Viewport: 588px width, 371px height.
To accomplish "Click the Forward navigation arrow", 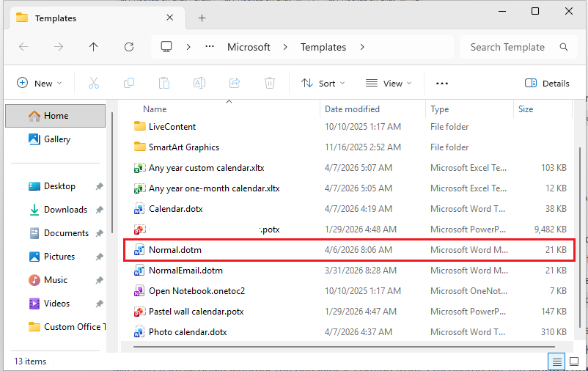I will [x=59, y=47].
